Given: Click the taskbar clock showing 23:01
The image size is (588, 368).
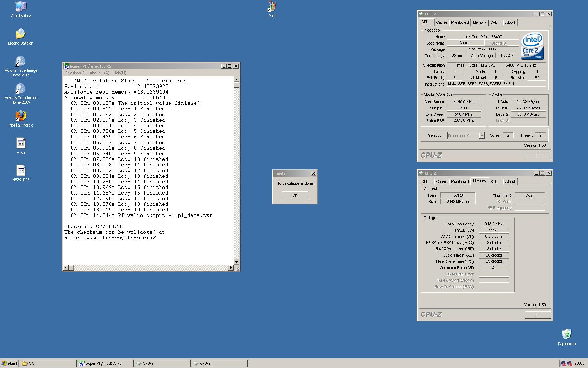Looking at the screenshot, I should click(579, 363).
